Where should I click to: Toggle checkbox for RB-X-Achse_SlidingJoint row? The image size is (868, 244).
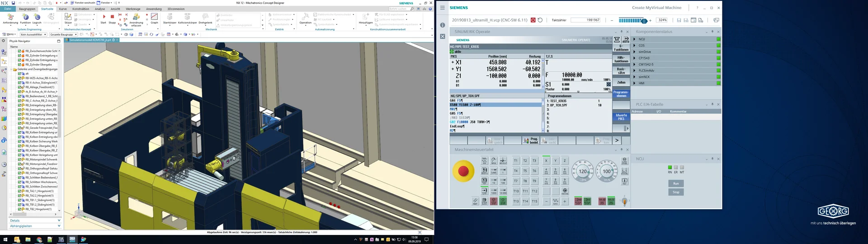tap(19, 83)
